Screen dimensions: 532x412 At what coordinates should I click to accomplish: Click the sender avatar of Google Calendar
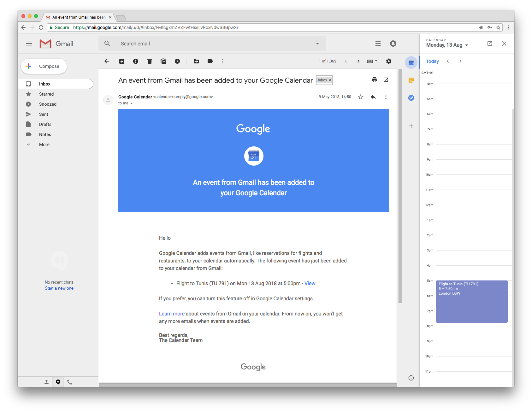pos(108,100)
